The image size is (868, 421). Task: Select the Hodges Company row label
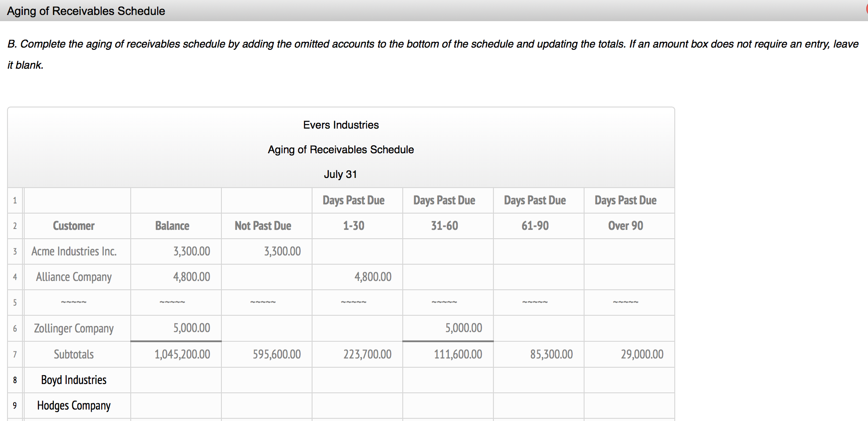(x=74, y=406)
